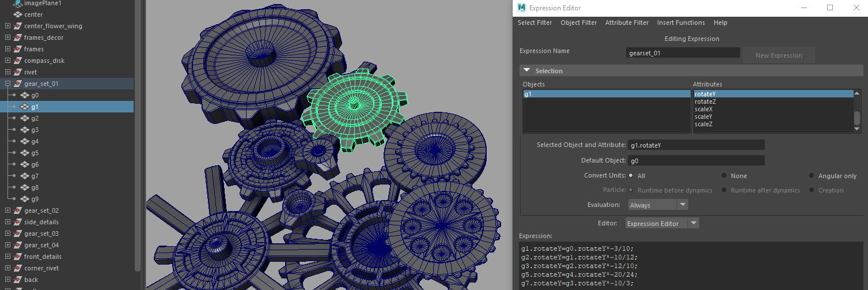The height and width of the screenshot is (290, 868).
Task: Click the rivet group icon
Action: (17, 72)
